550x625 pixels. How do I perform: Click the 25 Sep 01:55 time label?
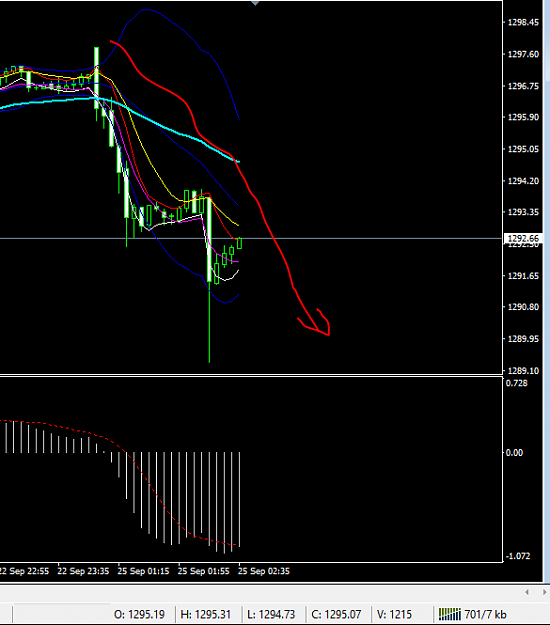click(x=203, y=571)
